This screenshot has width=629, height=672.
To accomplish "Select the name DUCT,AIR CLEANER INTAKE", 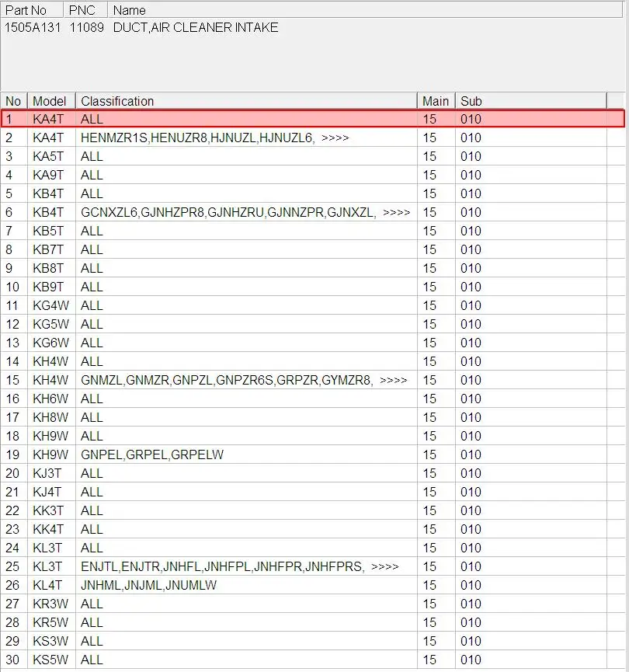I will [x=196, y=27].
